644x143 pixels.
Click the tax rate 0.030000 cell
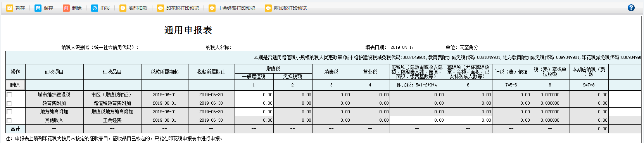pos(550,103)
